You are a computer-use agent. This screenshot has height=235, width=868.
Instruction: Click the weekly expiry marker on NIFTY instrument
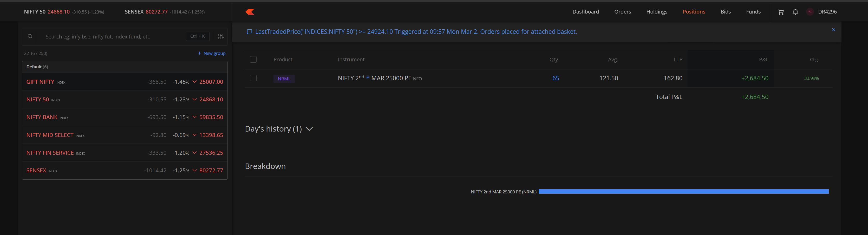point(368,77)
